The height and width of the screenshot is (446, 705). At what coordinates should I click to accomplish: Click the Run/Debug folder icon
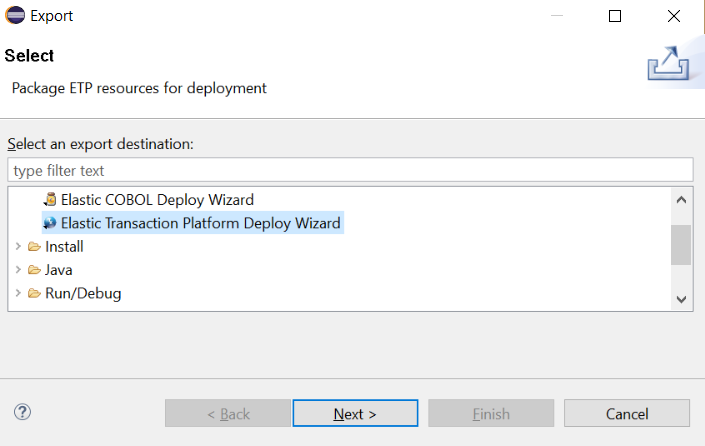34,293
